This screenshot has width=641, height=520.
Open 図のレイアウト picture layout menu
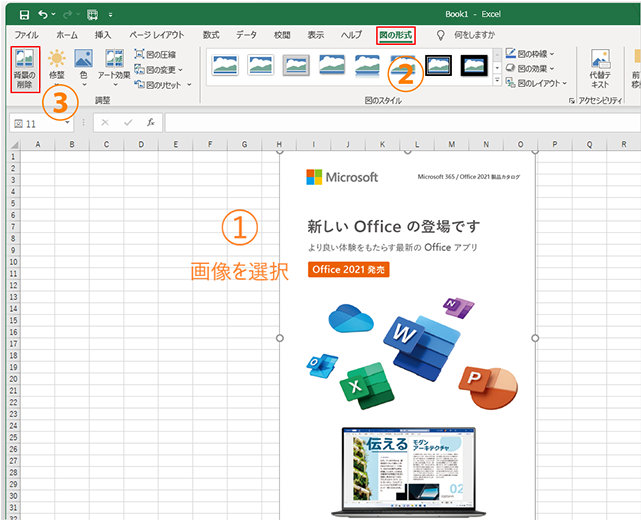[536, 83]
